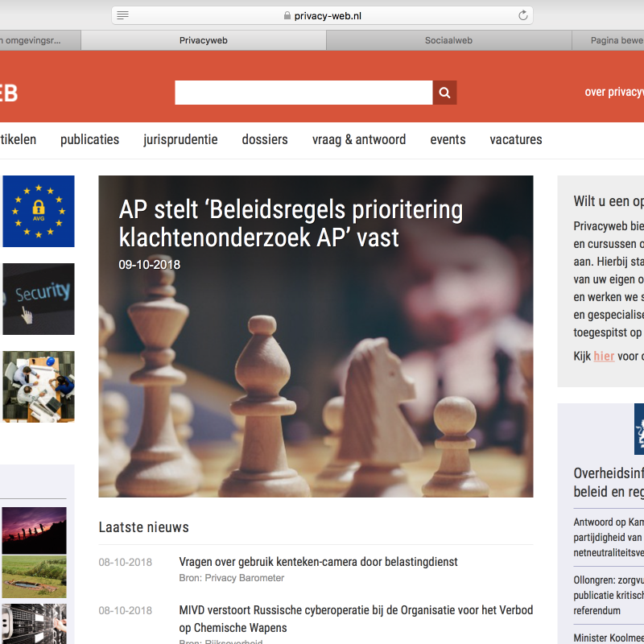Image resolution: width=644 pixels, height=644 pixels.
Task: Click the Privacyweb logo
Action: coord(9,93)
